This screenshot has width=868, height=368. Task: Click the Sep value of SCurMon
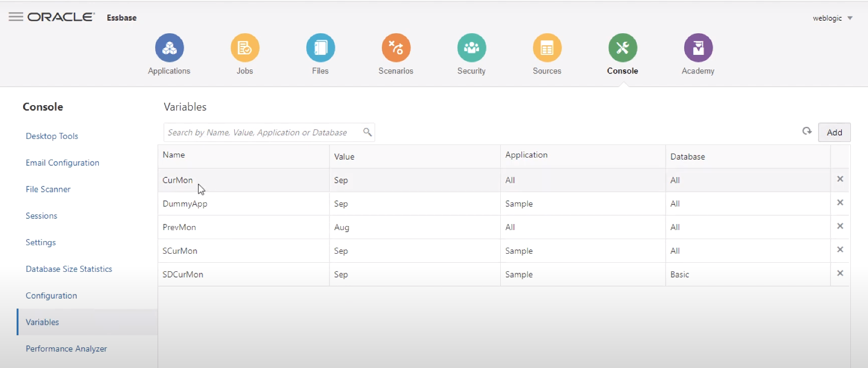tap(341, 251)
